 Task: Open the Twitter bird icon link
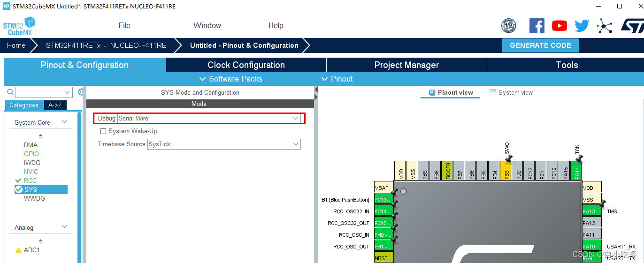(582, 26)
